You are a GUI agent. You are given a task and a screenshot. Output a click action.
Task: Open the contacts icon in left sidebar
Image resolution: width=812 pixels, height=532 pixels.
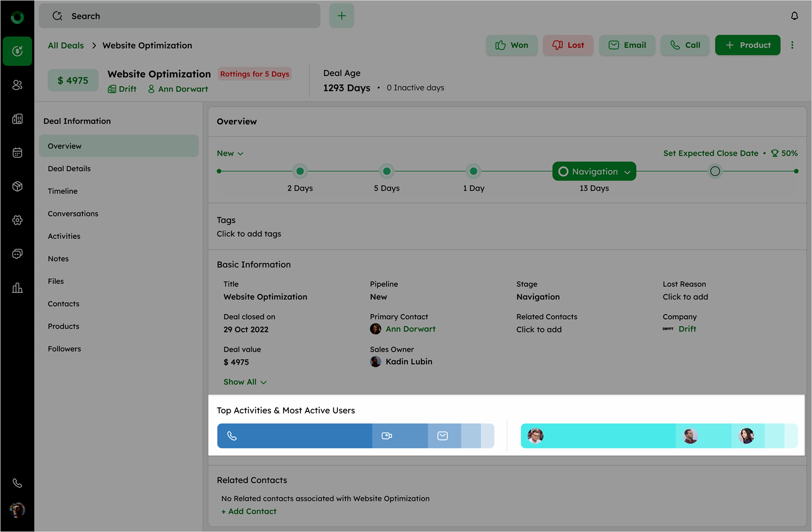[x=17, y=85]
